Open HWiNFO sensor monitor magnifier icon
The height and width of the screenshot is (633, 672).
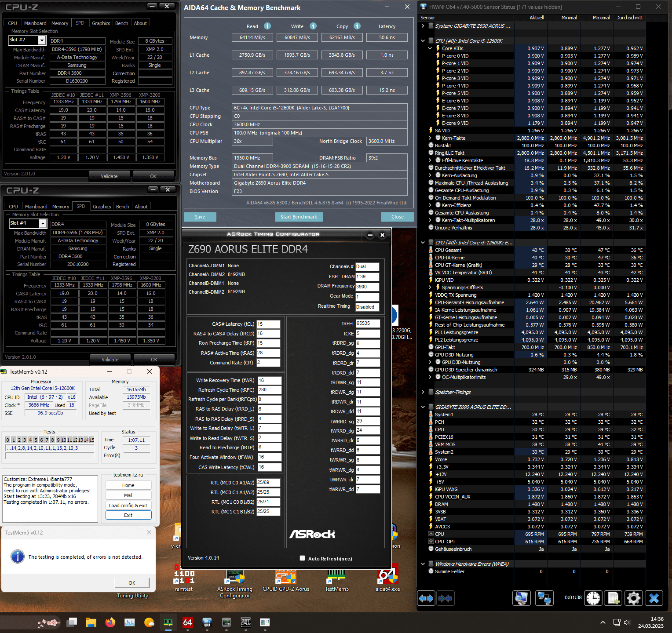tap(522, 598)
